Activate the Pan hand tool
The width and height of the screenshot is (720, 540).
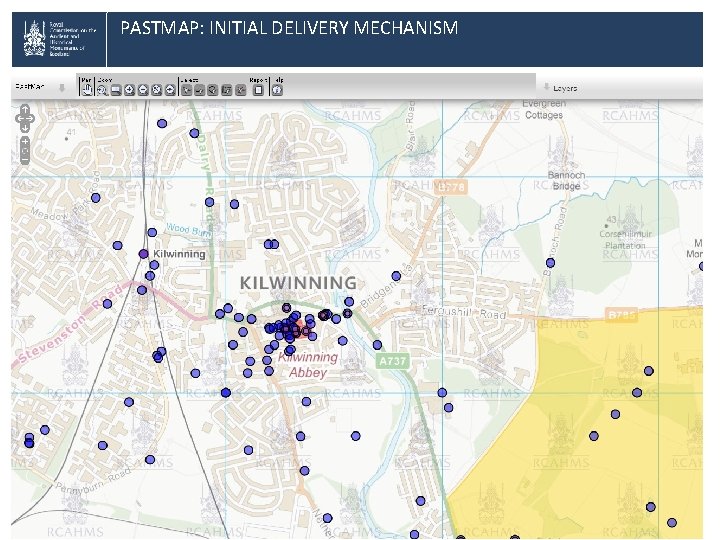click(x=86, y=90)
